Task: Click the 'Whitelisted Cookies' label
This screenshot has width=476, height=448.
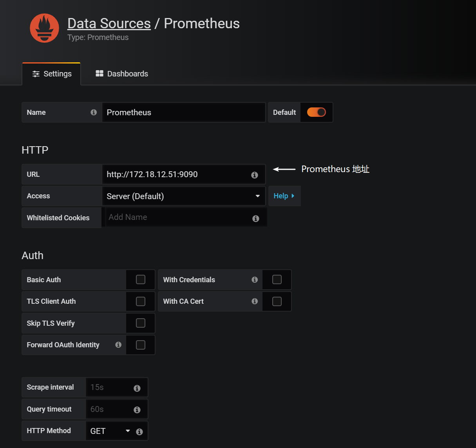Action: [x=58, y=218]
